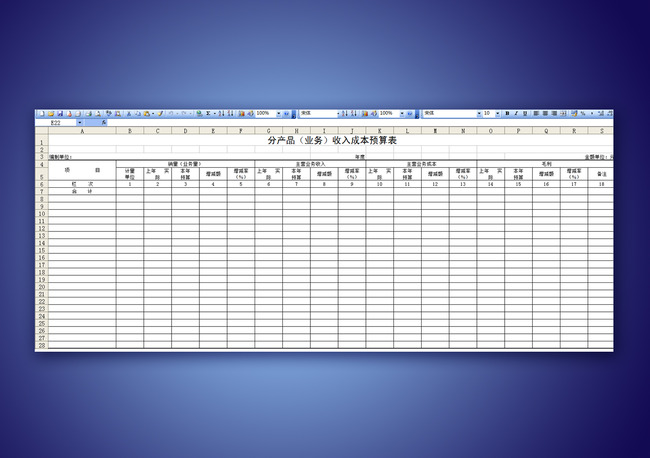Toggle Merge and Center

[563, 114]
